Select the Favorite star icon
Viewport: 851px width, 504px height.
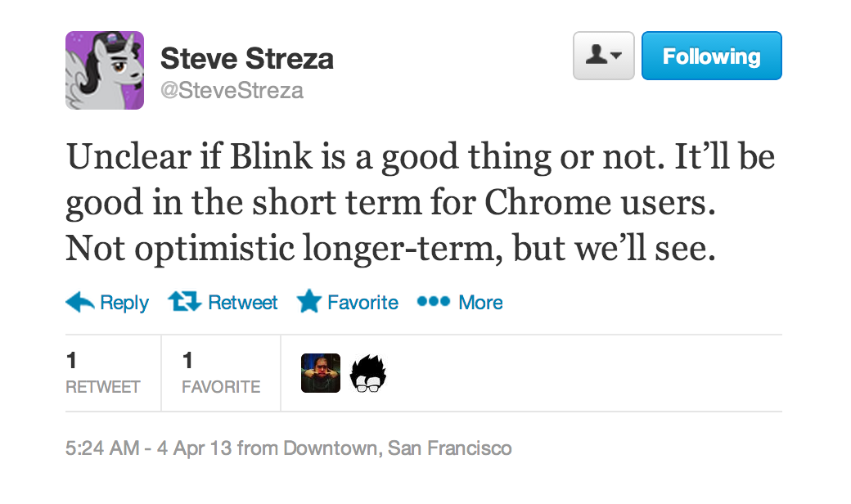coord(308,301)
